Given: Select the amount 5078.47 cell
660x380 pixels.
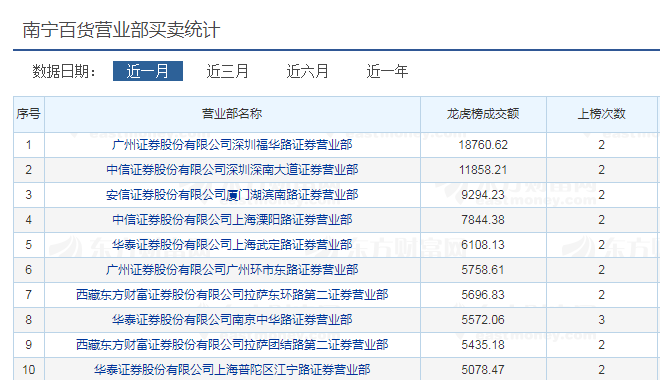Looking at the screenshot, I should [x=483, y=369].
